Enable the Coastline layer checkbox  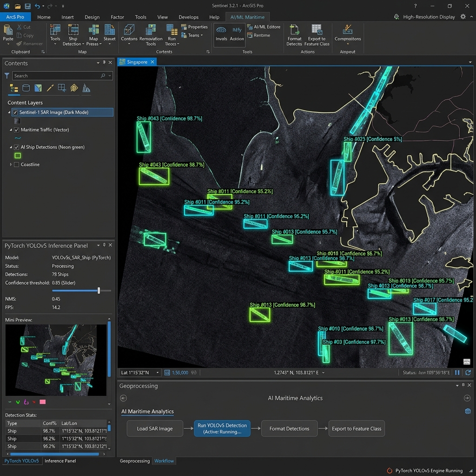[x=16, y=165]
